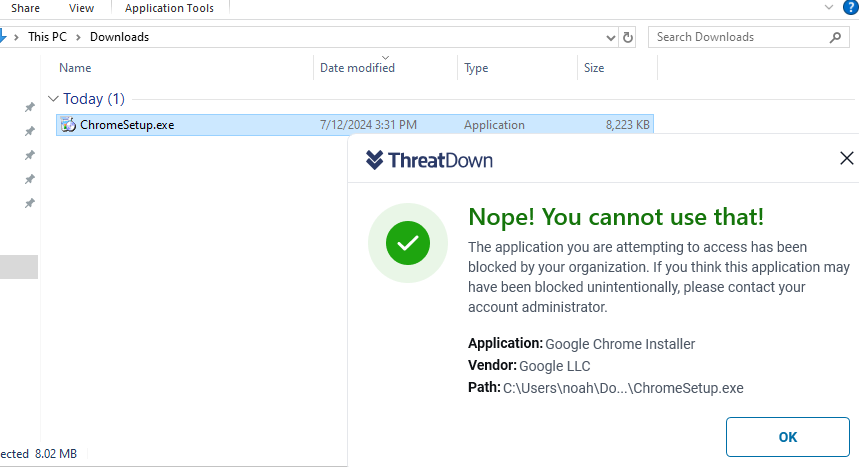Expand the chevron before This PC
This screenshot has height=467, width=859.
pos(16,37)
